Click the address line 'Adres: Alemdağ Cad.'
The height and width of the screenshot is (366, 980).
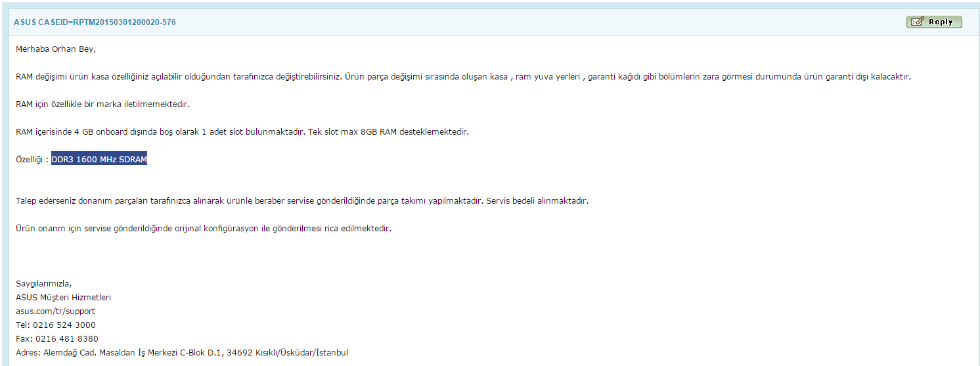pyautogui.click(x=182, y=353)
